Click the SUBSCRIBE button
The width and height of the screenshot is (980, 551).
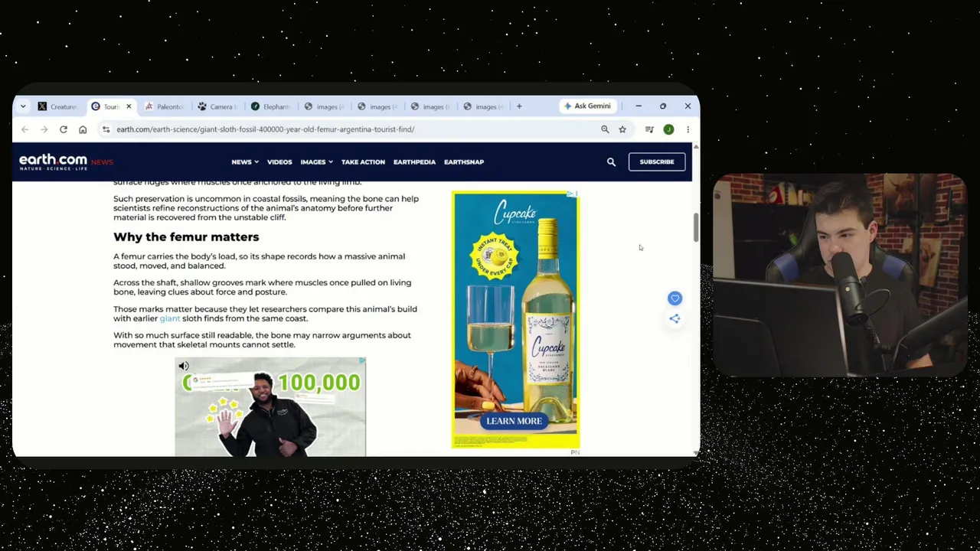[x=657, y=162]
